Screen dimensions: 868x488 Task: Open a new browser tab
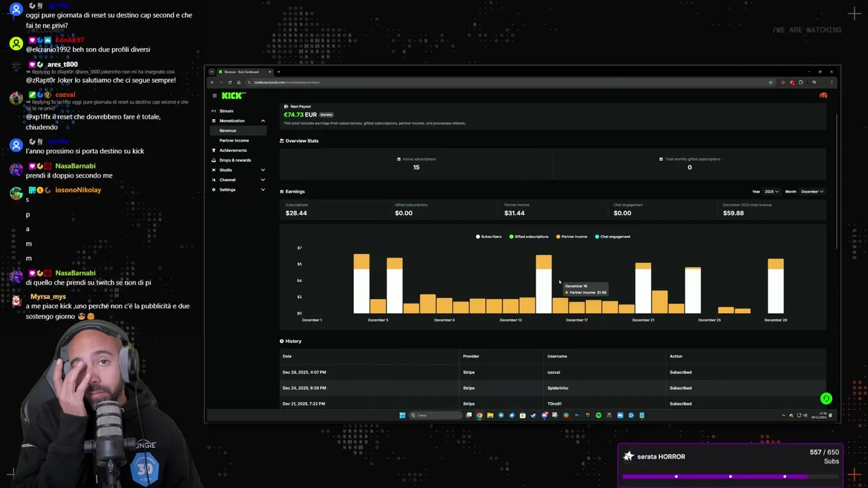pyautogui.click(x=278, y=72)
